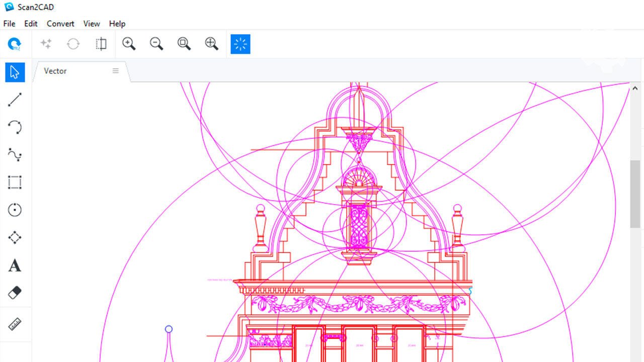Click the Zoom Out magnifier

point(156,44)
